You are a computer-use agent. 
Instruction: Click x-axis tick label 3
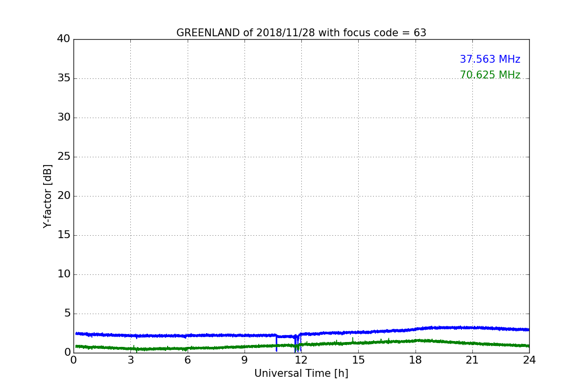coord(130,360)
